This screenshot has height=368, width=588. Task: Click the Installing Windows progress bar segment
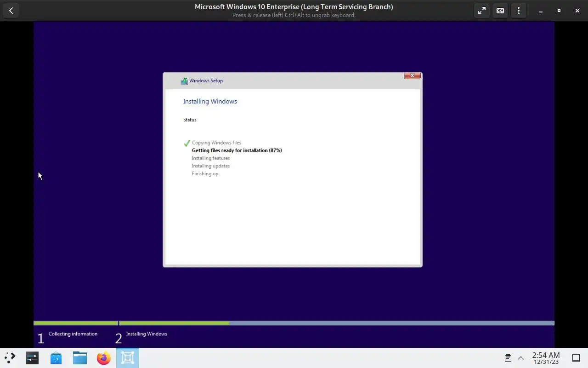point(337,323)
